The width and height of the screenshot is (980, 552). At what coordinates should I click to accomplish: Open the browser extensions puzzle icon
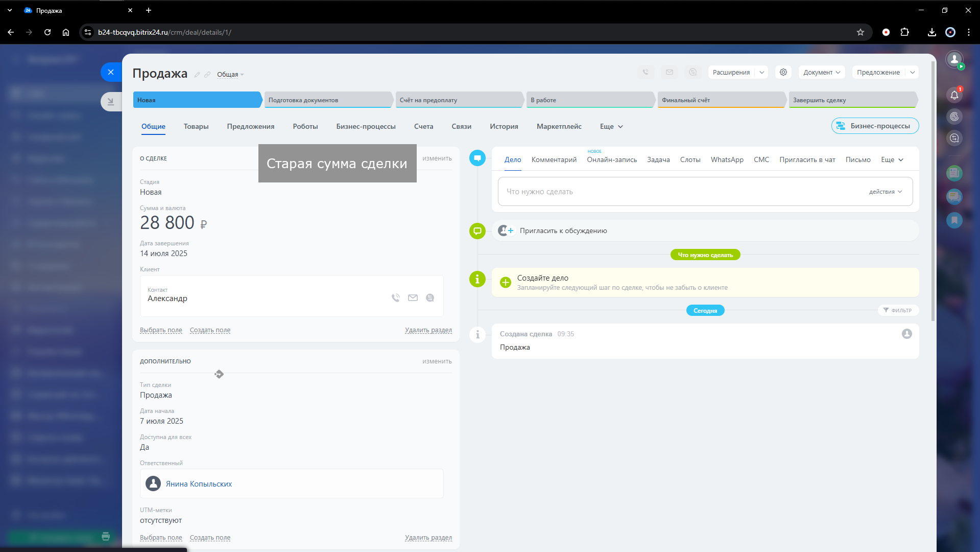905,32
